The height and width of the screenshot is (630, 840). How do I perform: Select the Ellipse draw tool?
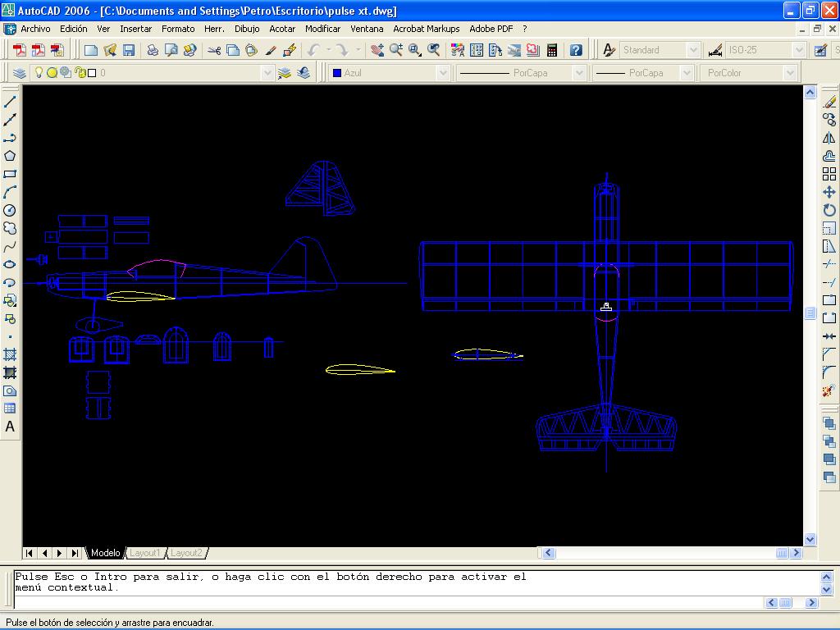(10, 264)
